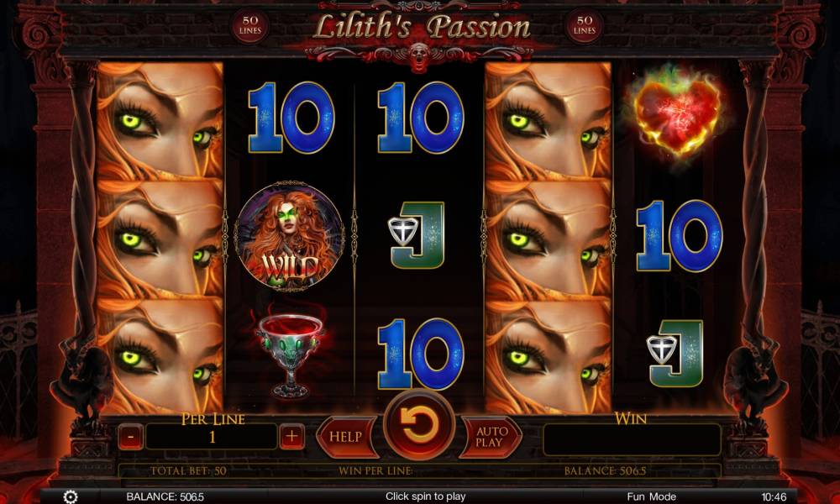Image resolution: width=840 pixels, height=504 pixels.
Task: Open the HELP button
Action: [347, 437]
